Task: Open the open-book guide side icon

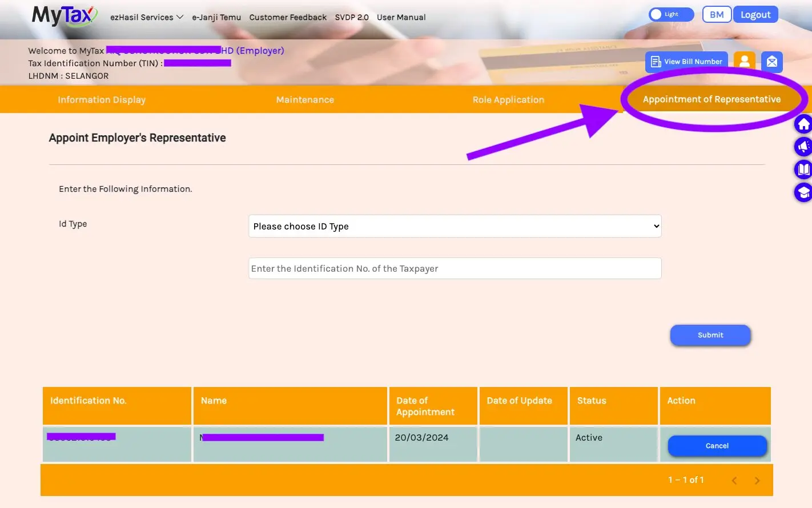Action: tap(803, 170)
